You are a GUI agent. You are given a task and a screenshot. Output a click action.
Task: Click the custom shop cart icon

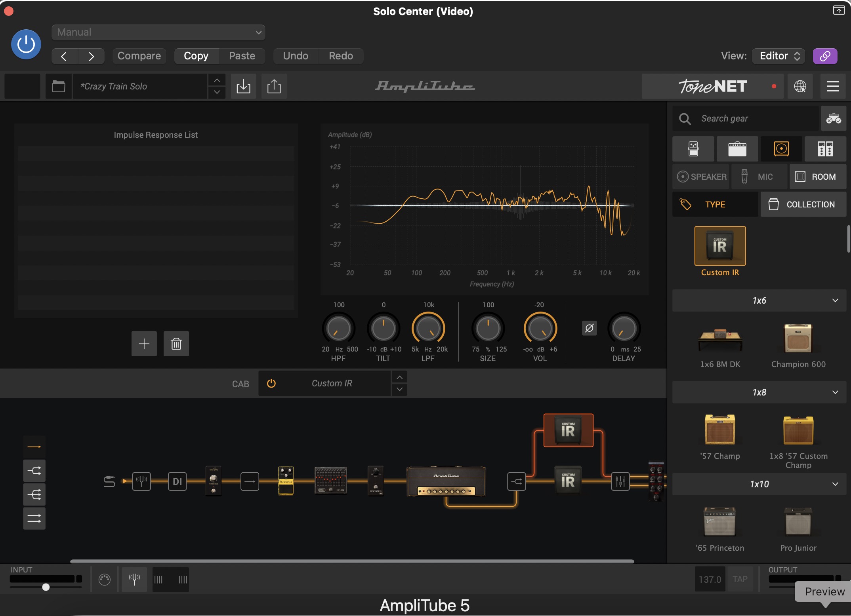coord(834,118)
